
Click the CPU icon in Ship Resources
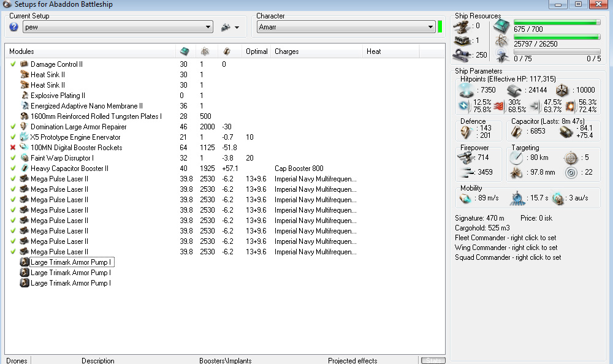pos(501,26)
